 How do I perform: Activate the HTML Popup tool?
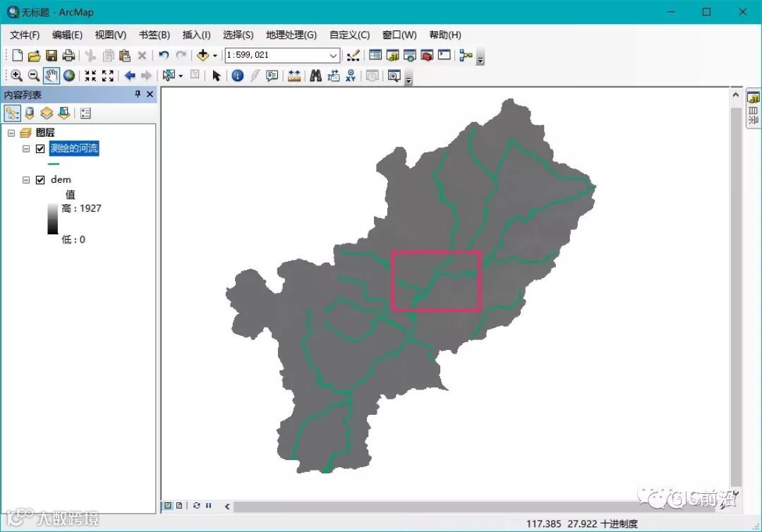[x=272, y=75]
